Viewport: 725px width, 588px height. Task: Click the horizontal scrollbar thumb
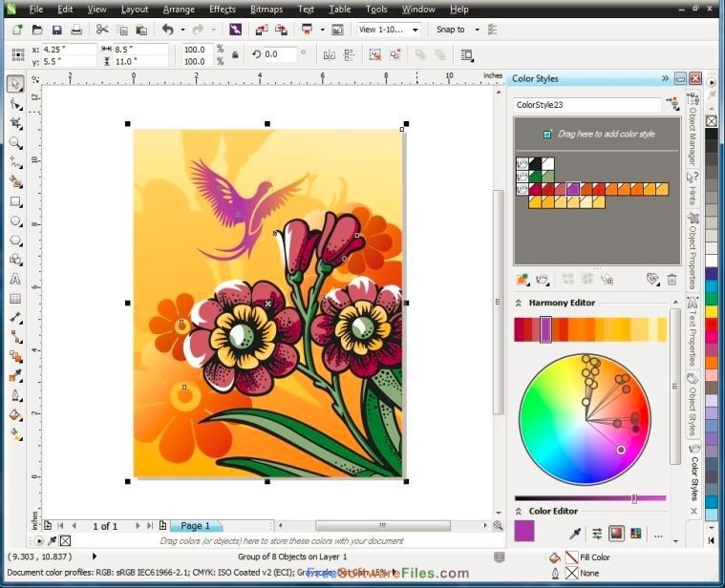click(383, 525)
